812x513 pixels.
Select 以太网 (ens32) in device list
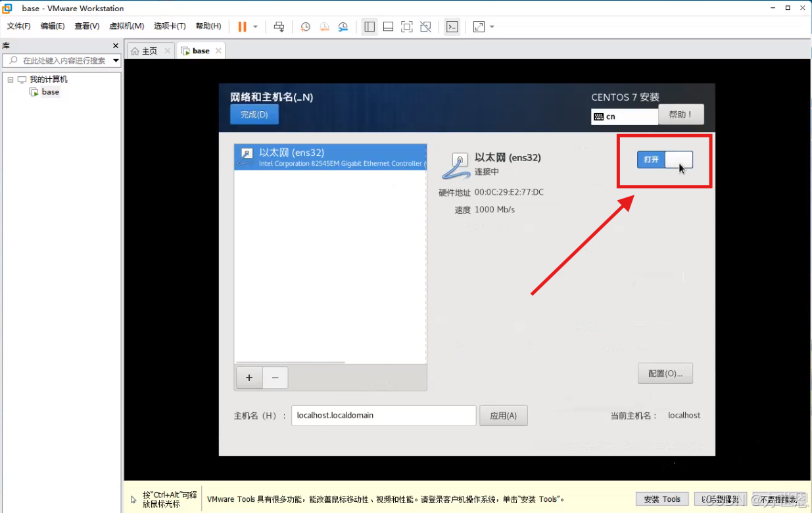tap(330, 157)
